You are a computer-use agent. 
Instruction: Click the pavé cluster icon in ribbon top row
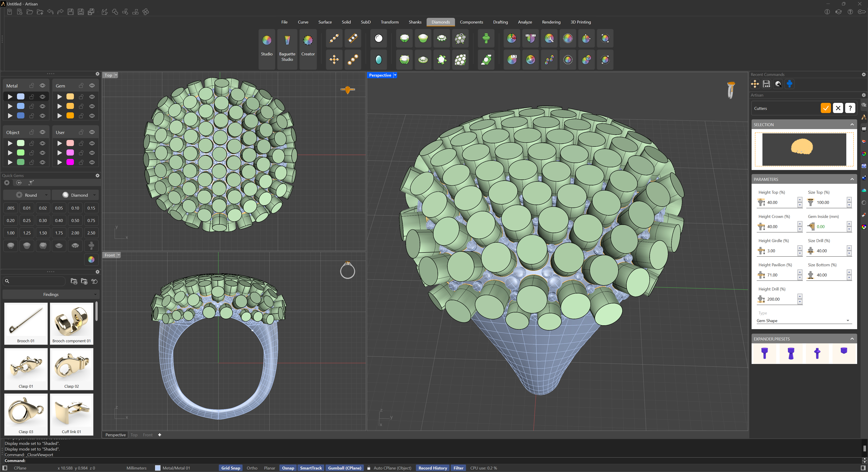click(460, 38)
